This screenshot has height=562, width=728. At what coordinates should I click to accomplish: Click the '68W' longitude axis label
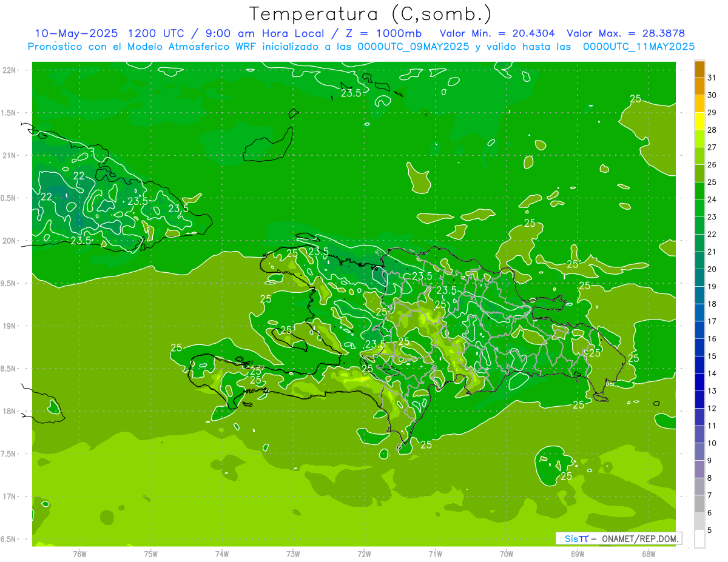pos(649,554)
